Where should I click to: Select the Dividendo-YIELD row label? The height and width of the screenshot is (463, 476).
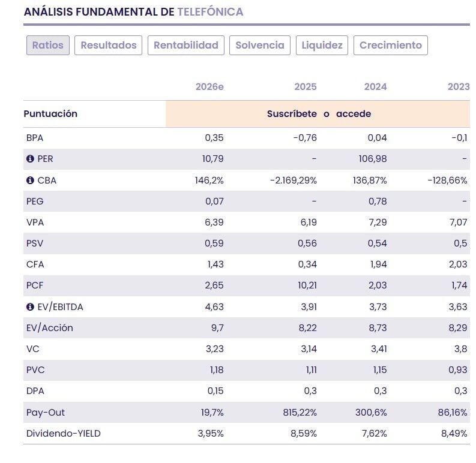64,433
